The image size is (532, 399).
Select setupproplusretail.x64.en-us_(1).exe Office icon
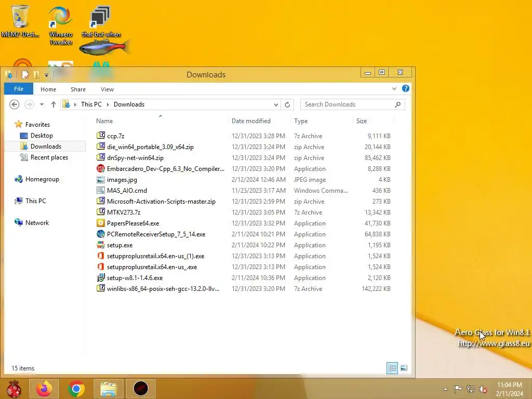point(100,256)
